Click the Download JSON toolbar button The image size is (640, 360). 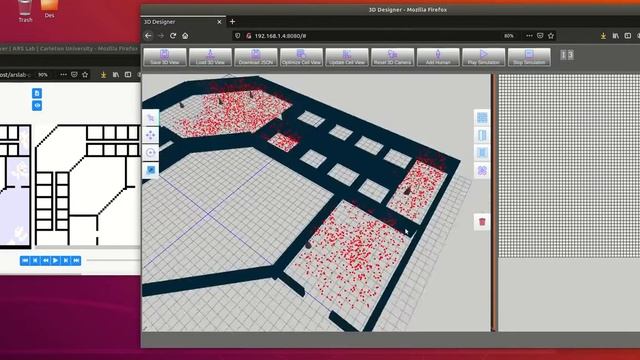(256, 57)
